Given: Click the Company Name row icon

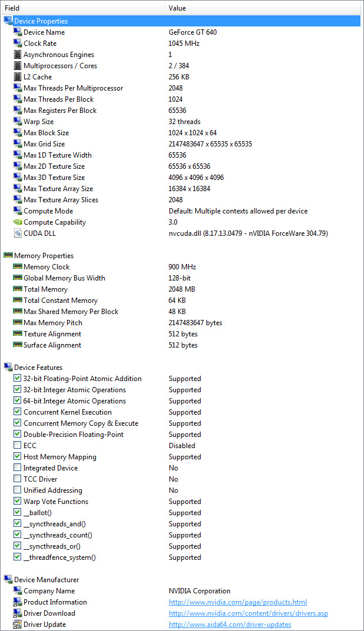Looking at the screenshot, I should [x=17, y=591].
